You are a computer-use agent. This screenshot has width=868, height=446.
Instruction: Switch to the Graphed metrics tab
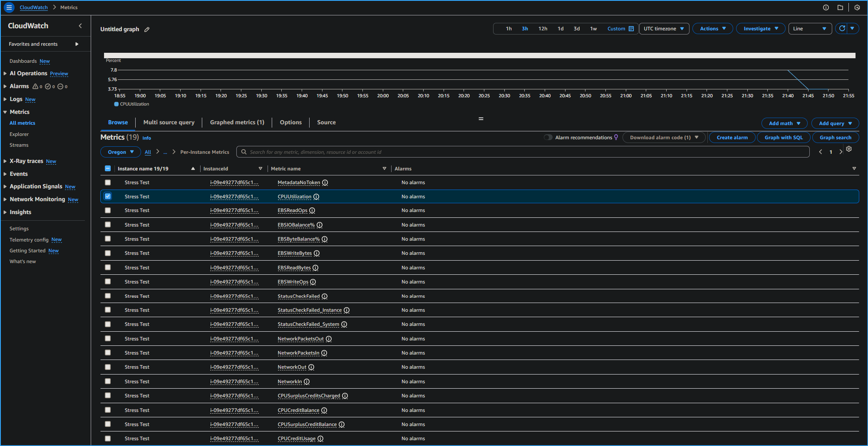coord(237,122)
